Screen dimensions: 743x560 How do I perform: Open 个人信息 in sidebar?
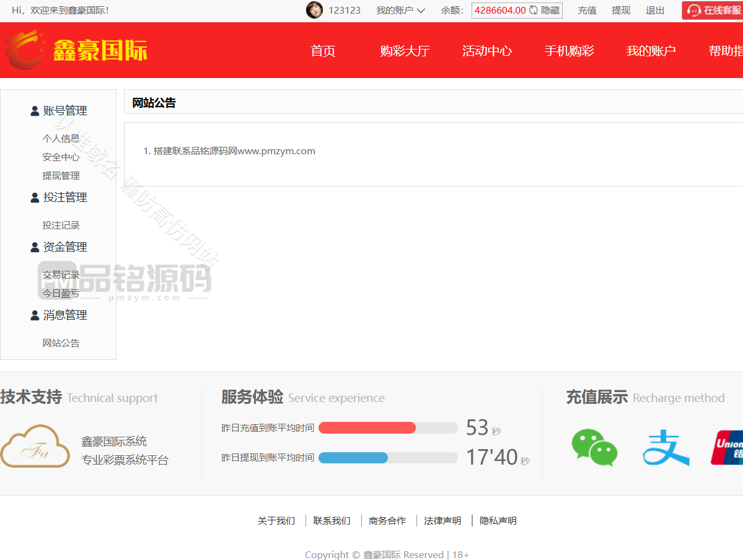pyautogui.click(x=61, y=138)
